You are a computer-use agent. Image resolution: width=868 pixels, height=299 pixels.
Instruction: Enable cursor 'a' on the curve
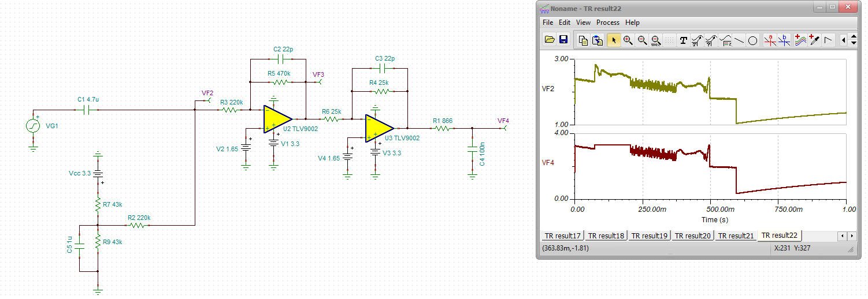tap(770, 40)
